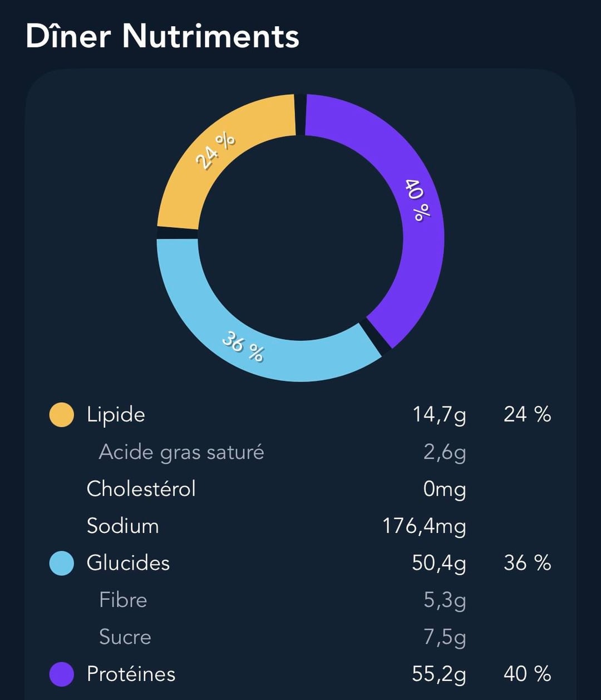Tap the yellow Lipide legend dot
The height and width of the screenshot is (700, 601).
62,415
